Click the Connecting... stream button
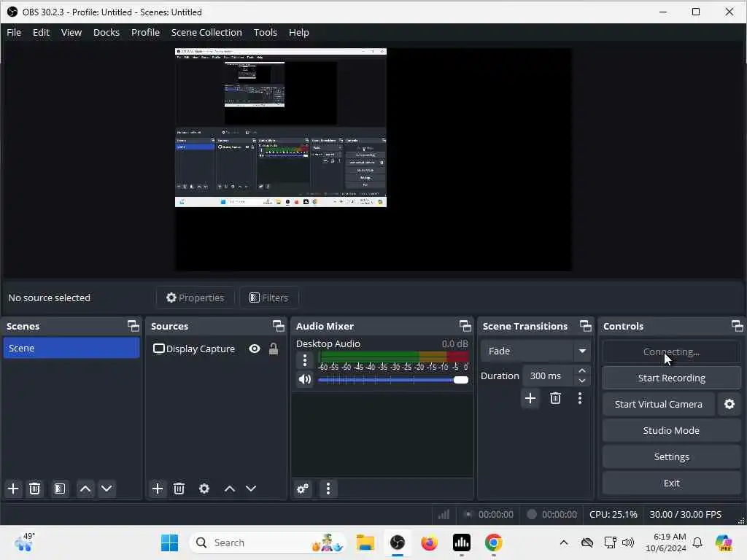 (671, 352)
